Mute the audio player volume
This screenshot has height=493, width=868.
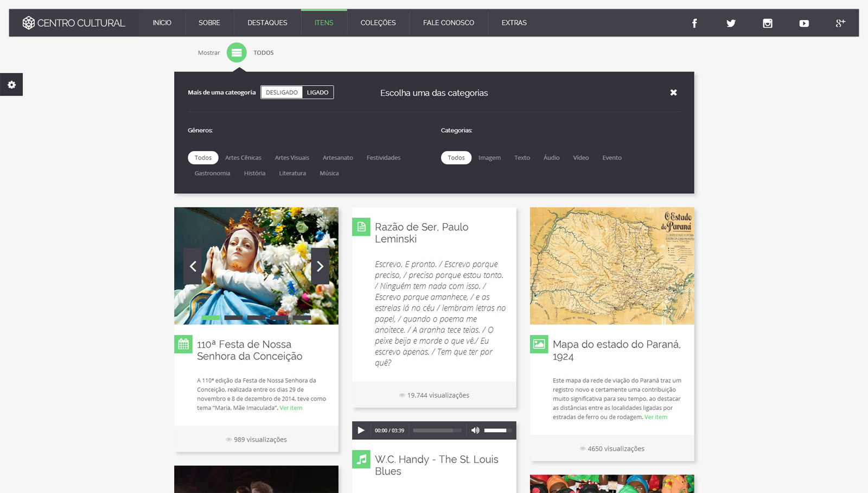pos(475,431)
